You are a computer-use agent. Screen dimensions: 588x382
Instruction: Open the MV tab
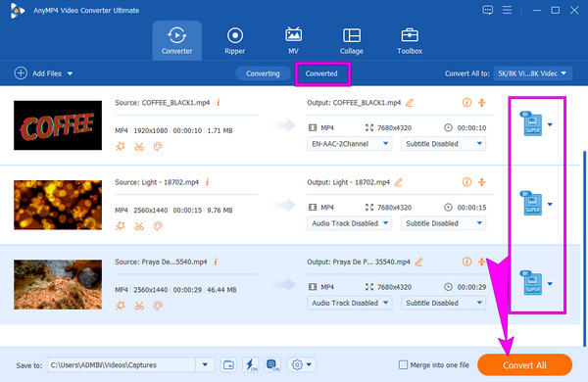pos(293,40)
